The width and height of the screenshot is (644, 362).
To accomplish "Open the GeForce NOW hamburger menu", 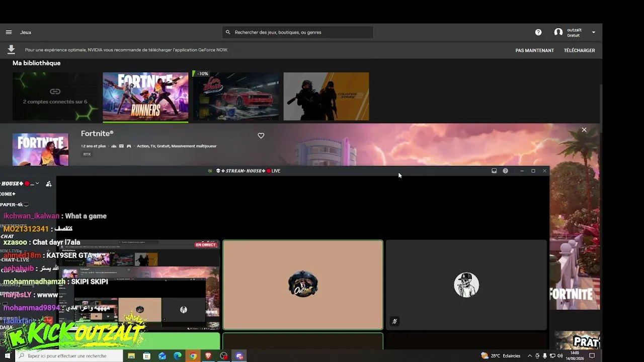I will 9,32.
